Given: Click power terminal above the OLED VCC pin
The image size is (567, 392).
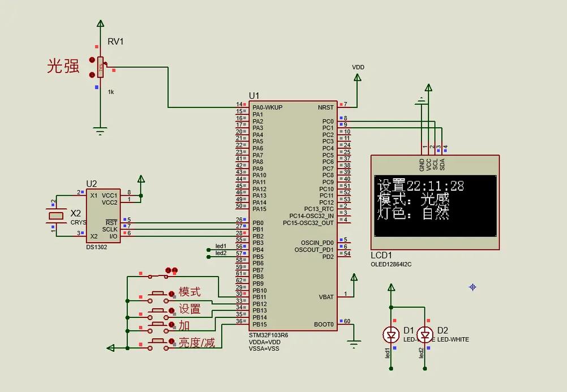Looking at the screenshot, I should pyautogui.click(x=428, y=88).
